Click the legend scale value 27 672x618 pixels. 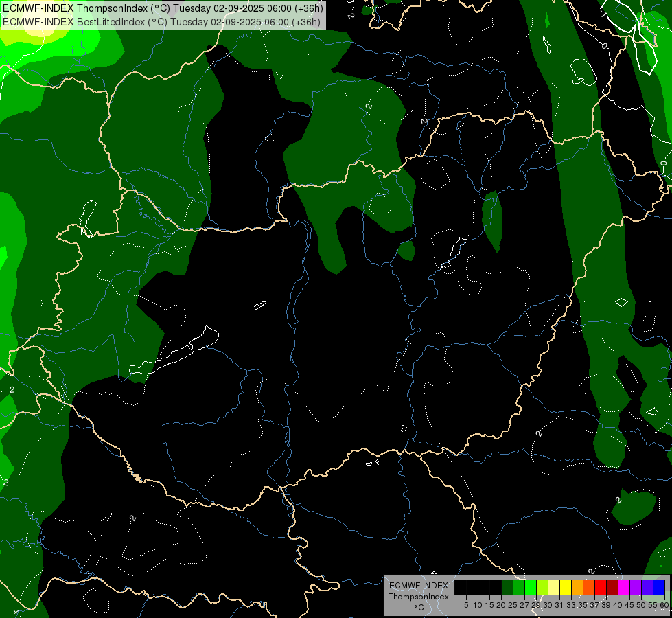click(524, 605)
